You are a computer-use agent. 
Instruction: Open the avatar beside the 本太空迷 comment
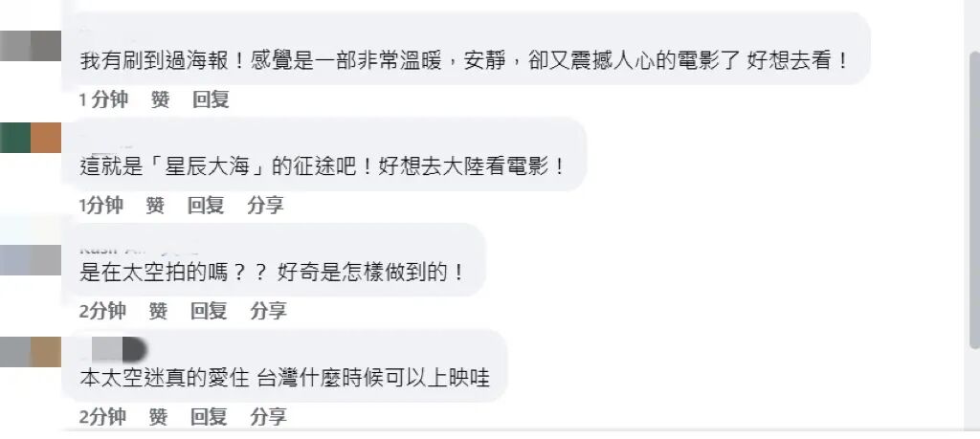(31, 352)
